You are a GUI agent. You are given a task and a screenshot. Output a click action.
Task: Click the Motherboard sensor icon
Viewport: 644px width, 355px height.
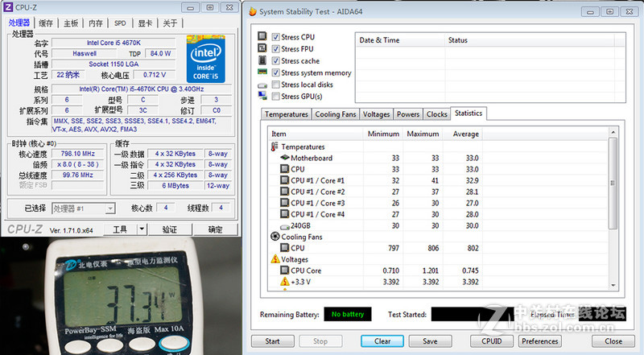(284, 159)
